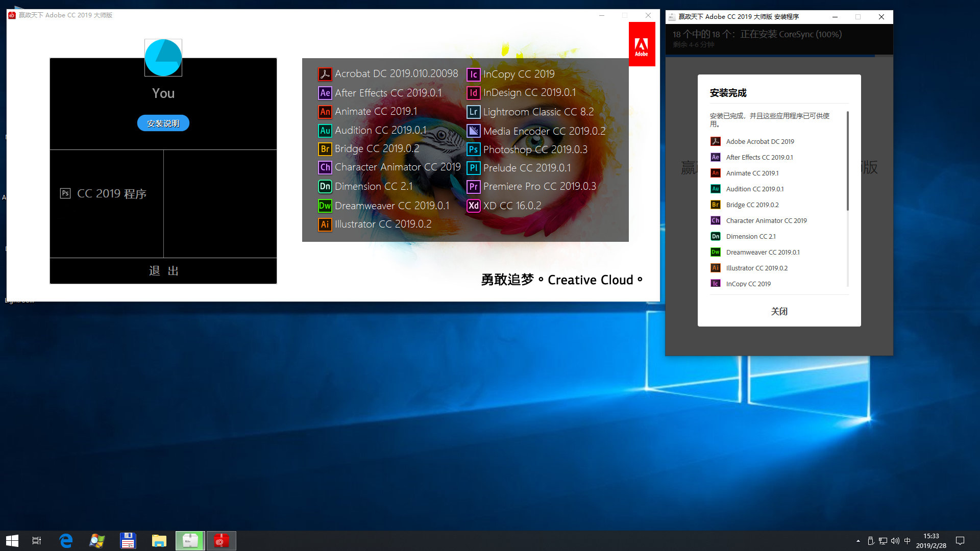Launch Microsoft Edge from the taskbar
Viewport: 980px width, 551px height.
[x=66, y=541]
